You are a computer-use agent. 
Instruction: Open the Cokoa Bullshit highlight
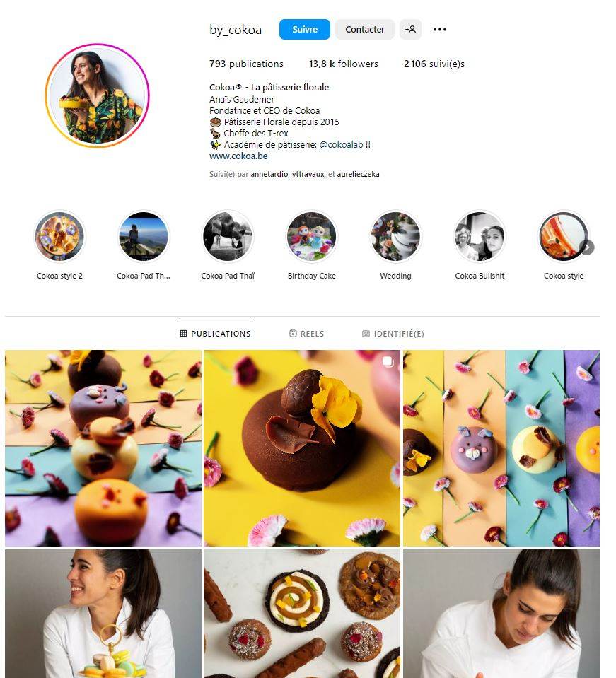coord(480,237)
